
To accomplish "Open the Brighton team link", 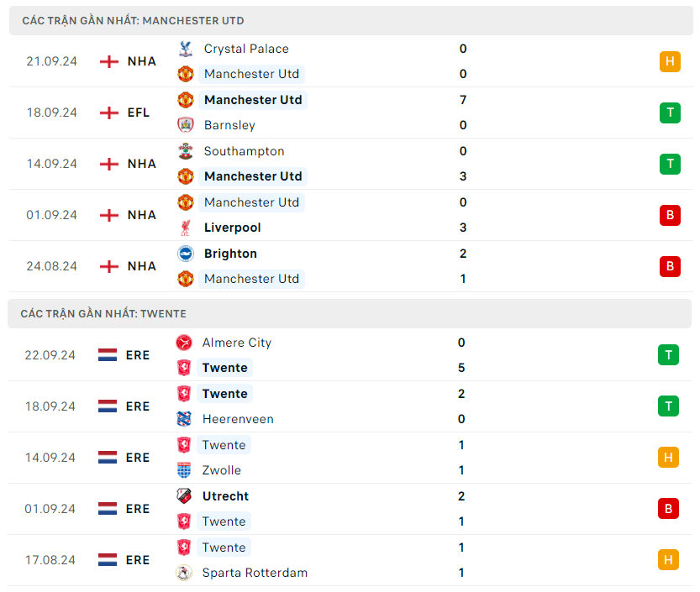I will pos(230,254).
